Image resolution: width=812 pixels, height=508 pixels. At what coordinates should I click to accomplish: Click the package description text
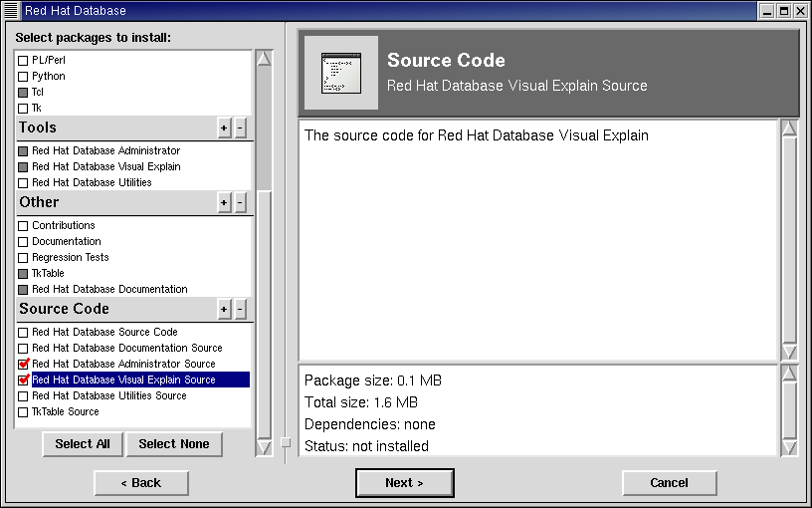(477, 135)
